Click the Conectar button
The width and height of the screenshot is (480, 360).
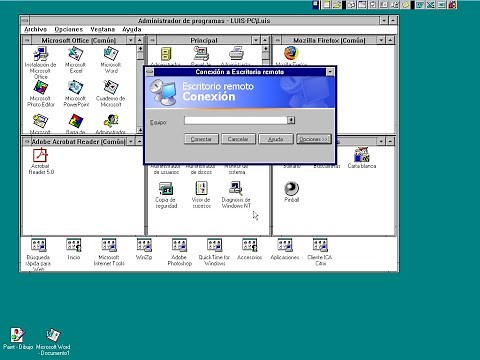(x=201, y=139)
